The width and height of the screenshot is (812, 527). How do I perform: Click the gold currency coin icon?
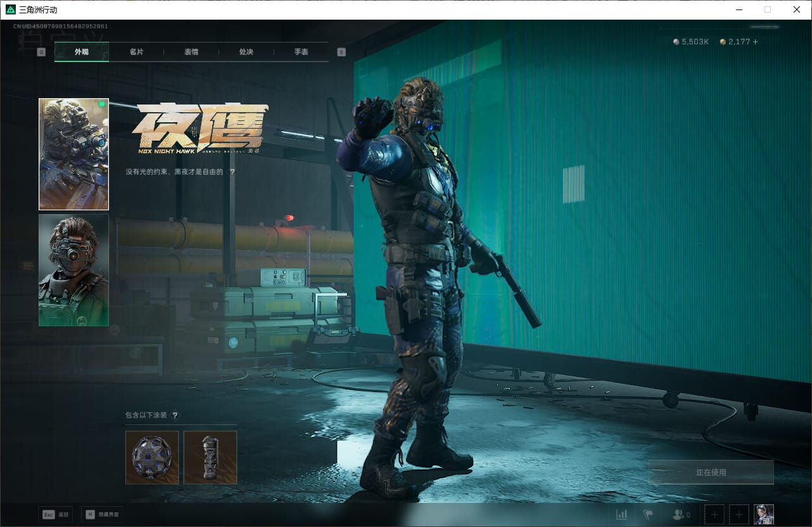(x=723, y=42)
